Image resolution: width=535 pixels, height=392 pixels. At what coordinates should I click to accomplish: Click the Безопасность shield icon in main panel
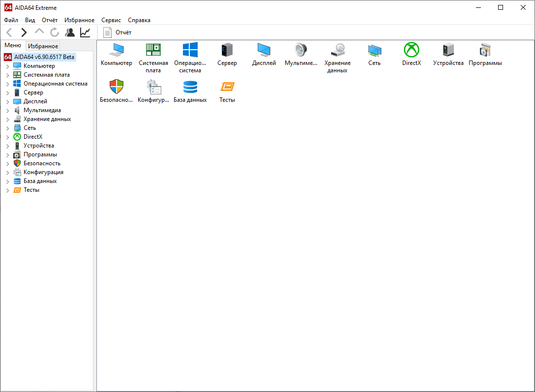coord(116,87)
